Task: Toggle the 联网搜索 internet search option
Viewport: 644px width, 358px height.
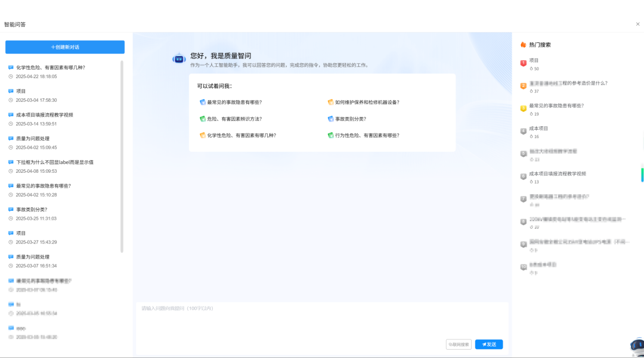Action: (x=459, y=344)
